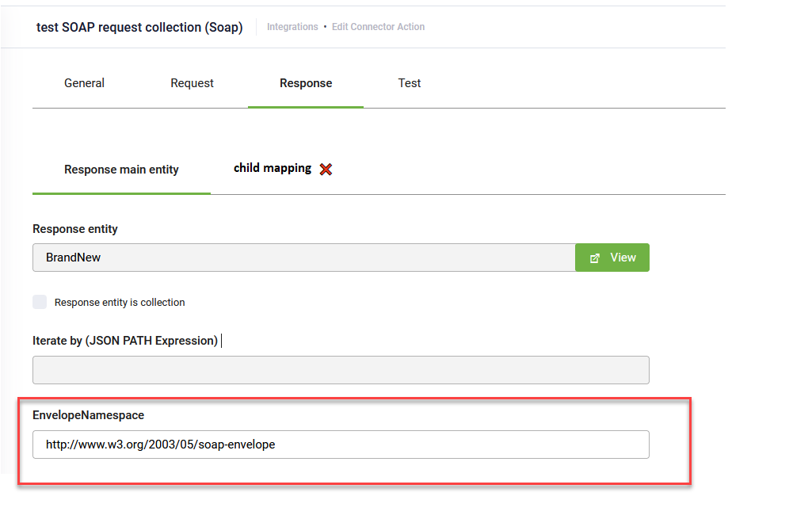Click the Iterate by JSON path input
This screenshot has width=812, height=519.
(341, 370)
